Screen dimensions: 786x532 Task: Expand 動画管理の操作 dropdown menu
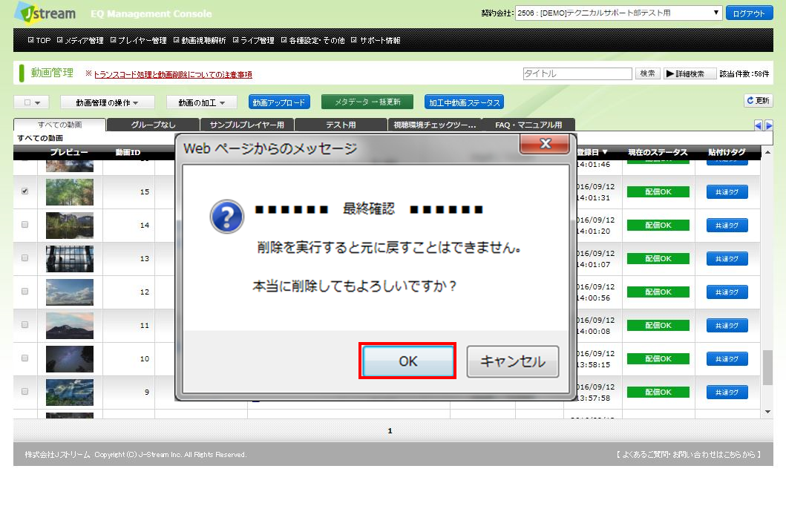pyautogui.click(x=107, y=102)
